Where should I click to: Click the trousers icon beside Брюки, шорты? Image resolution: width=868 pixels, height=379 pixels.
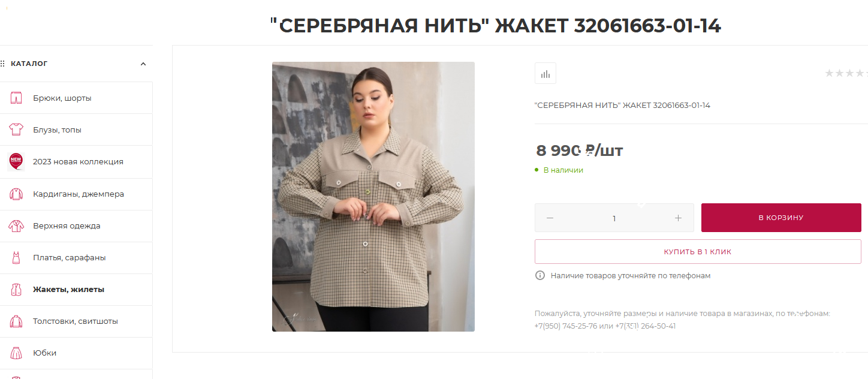coord(16,98)
